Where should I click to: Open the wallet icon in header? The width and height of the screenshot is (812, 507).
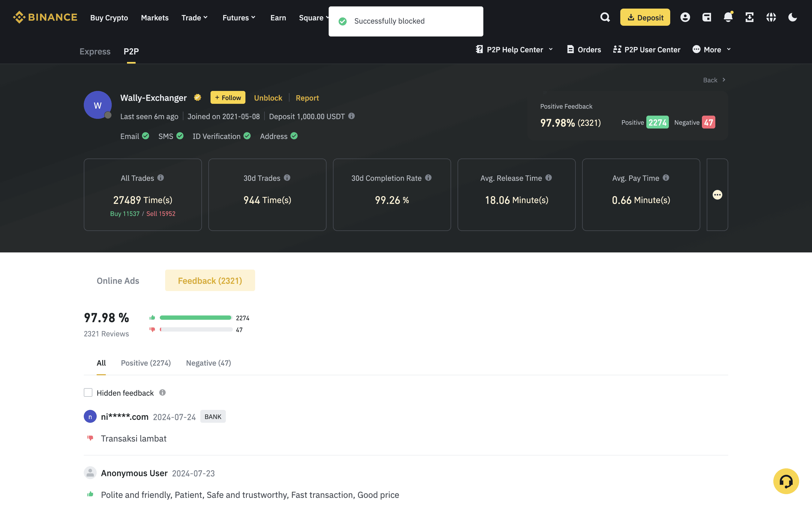click(707, 17)
